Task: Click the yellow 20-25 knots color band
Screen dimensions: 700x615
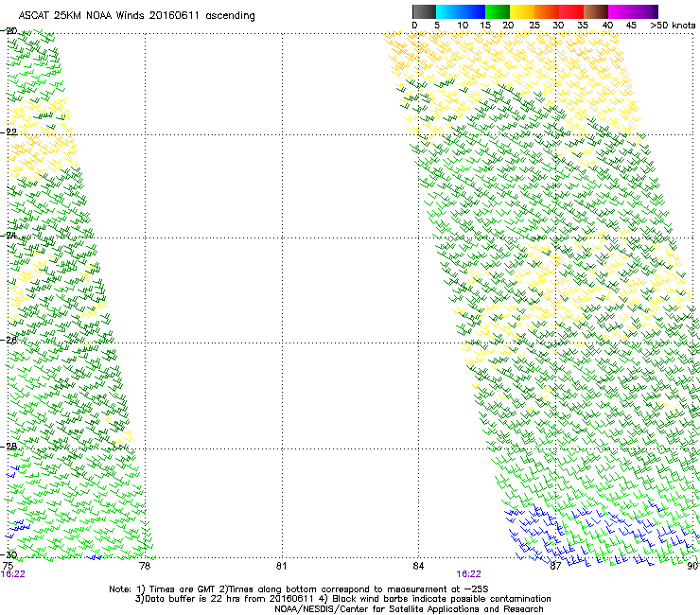Action: click(522, 11)
